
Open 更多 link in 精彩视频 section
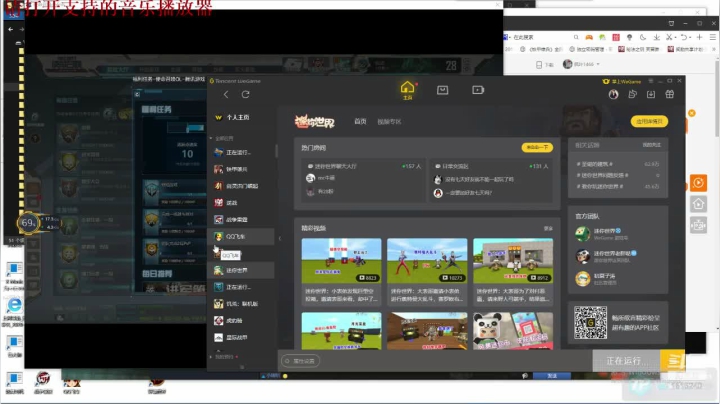point(548,228)
